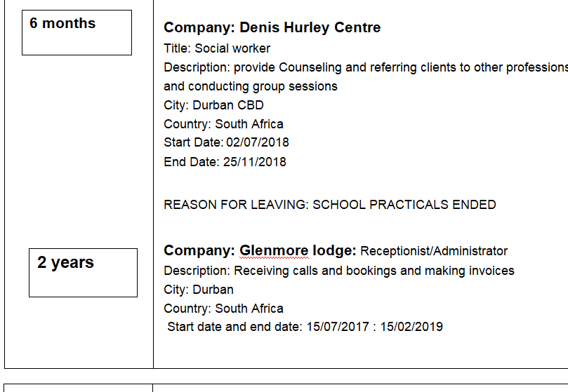Click the 'Receptionist/Administrator' text
568x392 pixels.
coord(434,251)
